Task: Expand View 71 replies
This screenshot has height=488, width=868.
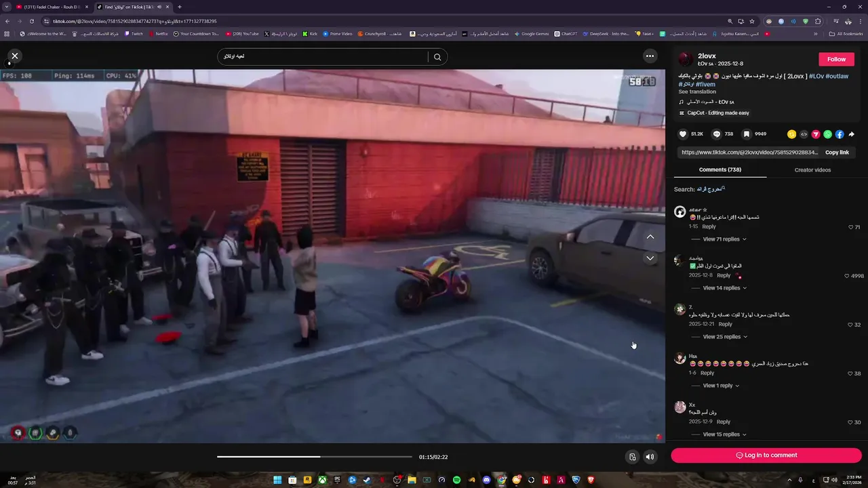Action: point(724,239)
